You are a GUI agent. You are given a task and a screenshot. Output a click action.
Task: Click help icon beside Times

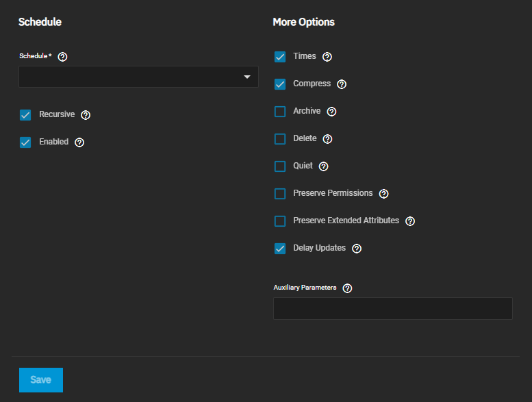(x=327, y=57)
